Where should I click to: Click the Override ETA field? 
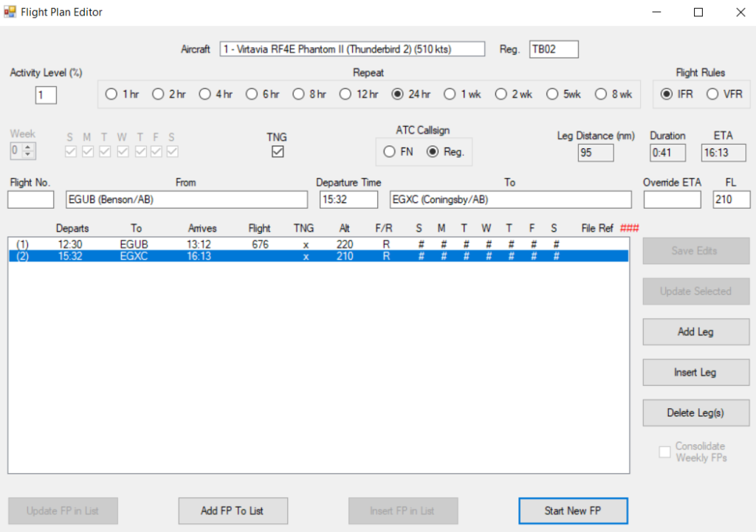(672, 200)
